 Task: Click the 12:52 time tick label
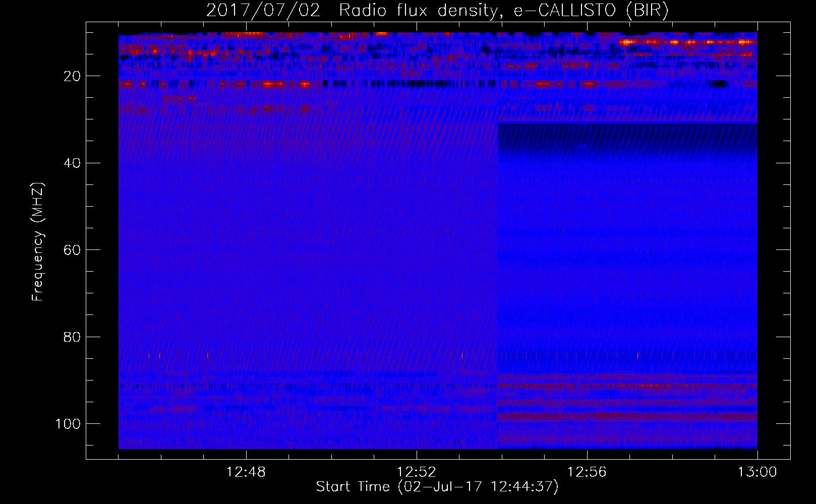[417, 472]
